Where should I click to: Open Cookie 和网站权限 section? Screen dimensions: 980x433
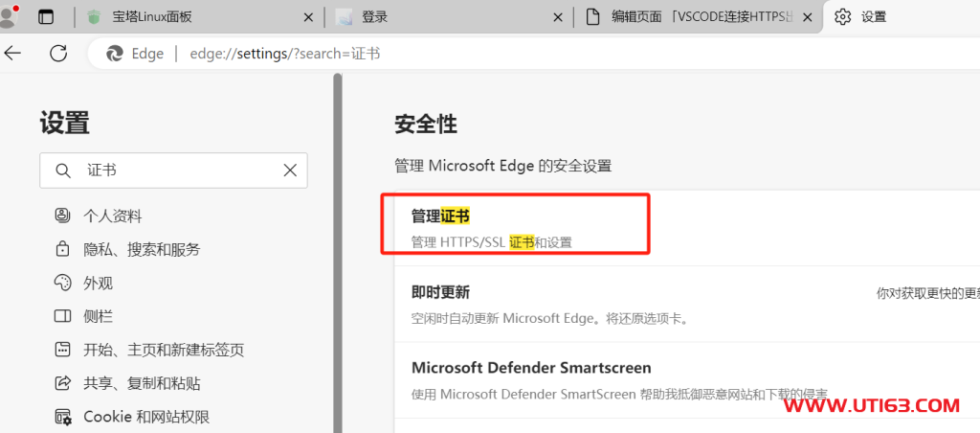coord(146,416)
